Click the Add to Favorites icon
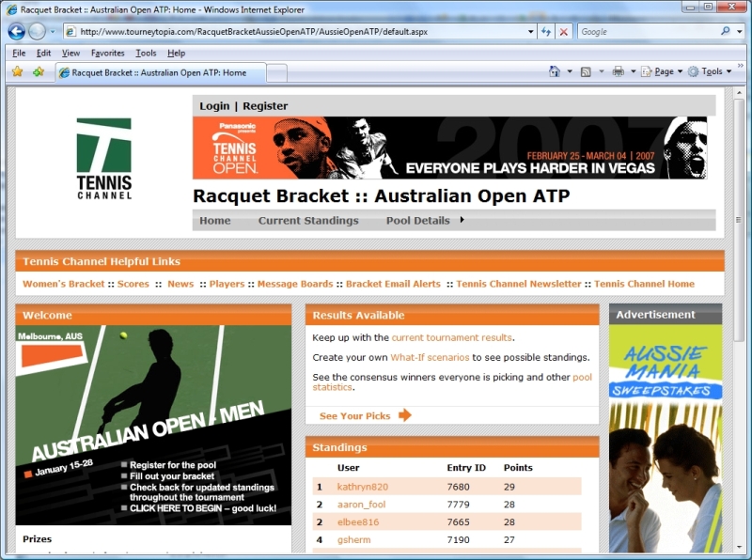Viewport: 752px width, 560px height. coord(39,72)
